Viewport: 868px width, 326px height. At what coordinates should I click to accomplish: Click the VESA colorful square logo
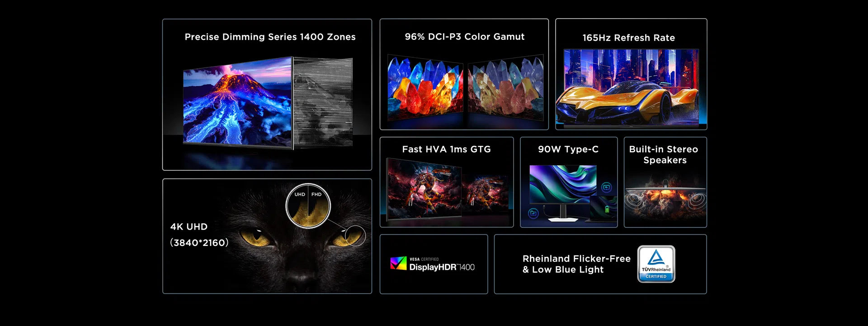[398, 264]
